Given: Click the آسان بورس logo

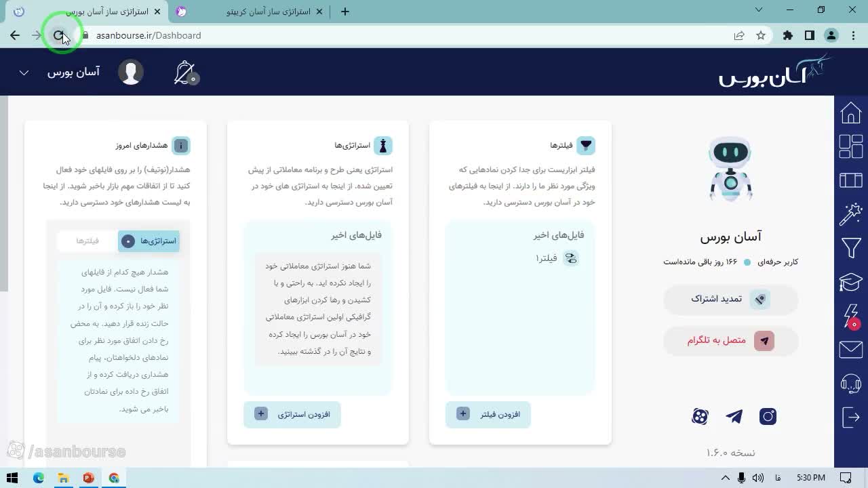Looking at the screenshot, I should click(x=774, y=71).
